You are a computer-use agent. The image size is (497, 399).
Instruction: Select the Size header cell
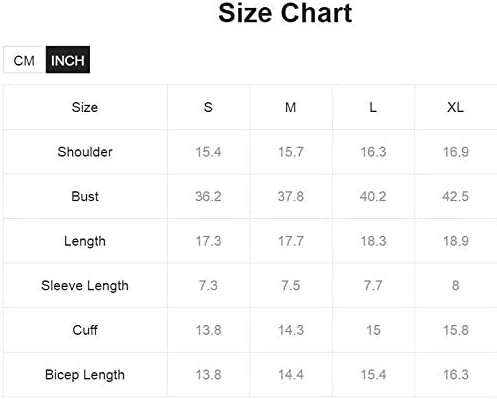(85, 107)
